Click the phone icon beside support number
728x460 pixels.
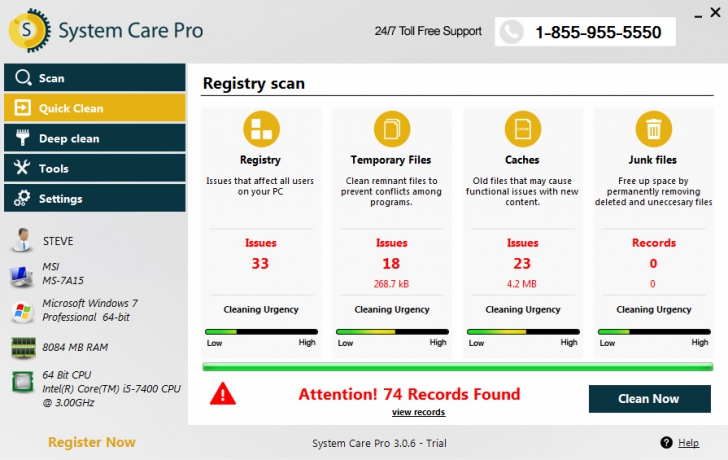point(511,32)
